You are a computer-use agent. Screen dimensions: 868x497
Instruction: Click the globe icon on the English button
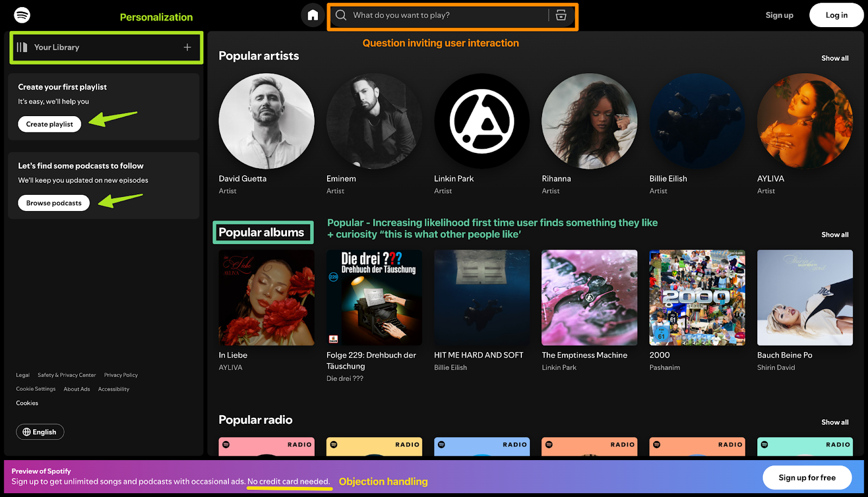click(x=27, y=431)
